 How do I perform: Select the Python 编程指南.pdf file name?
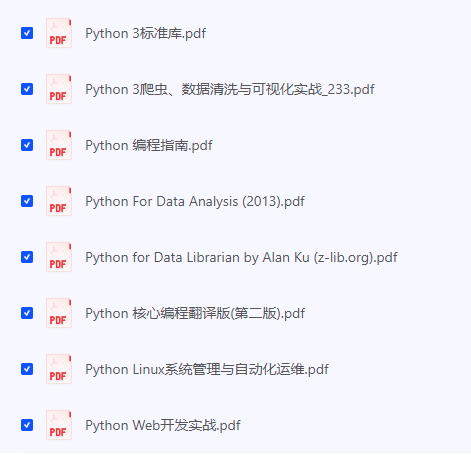149,145
